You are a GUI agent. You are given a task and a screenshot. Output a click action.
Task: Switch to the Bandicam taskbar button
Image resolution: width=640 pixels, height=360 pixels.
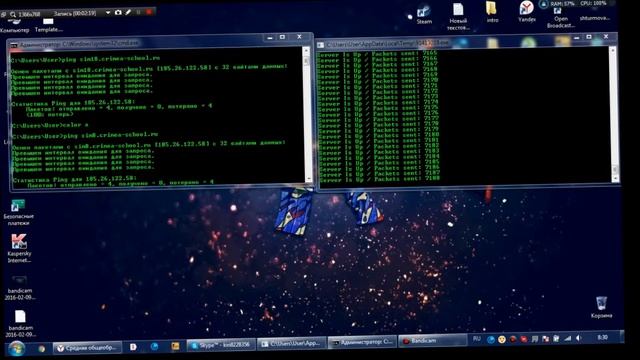coord(432,340)
